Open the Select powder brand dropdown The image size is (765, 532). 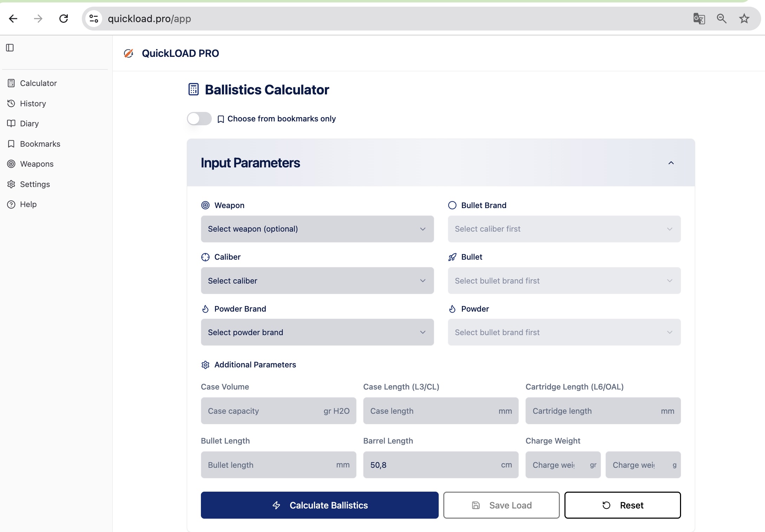(317, 332)
